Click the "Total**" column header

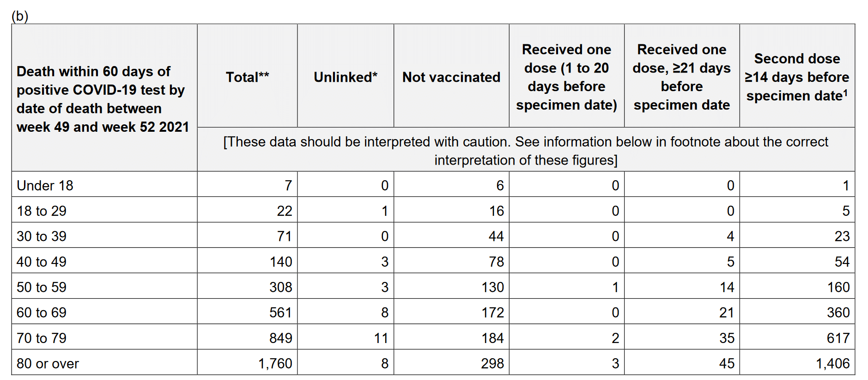247,77
